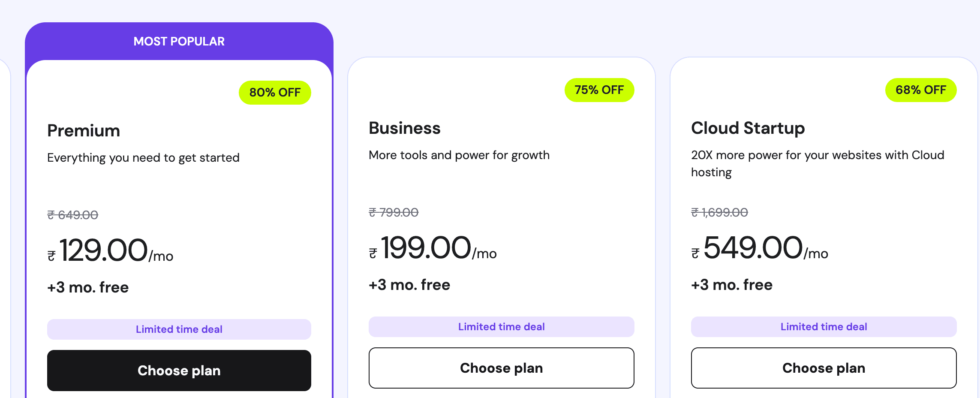Click the Cloud Startup plan heading
The image size is (980, 398).
click(748, 128)
